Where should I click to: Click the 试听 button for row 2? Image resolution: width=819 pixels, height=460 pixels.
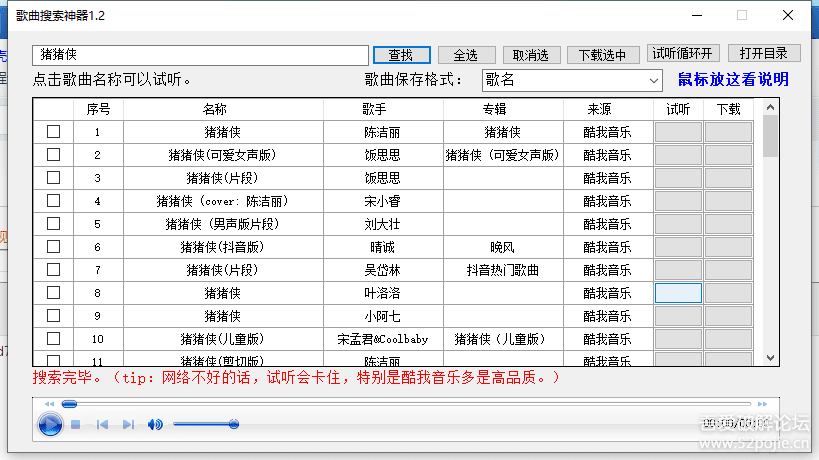coord(678,155)
